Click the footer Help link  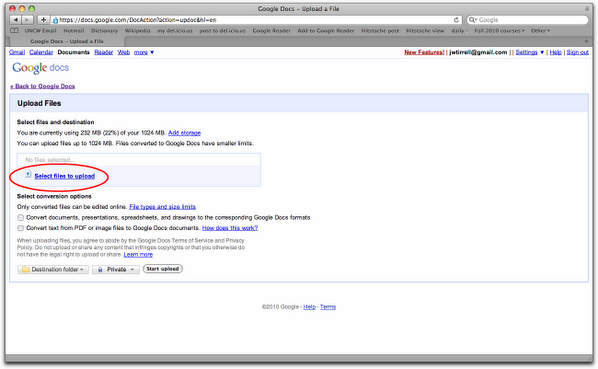tap(309, 307)
